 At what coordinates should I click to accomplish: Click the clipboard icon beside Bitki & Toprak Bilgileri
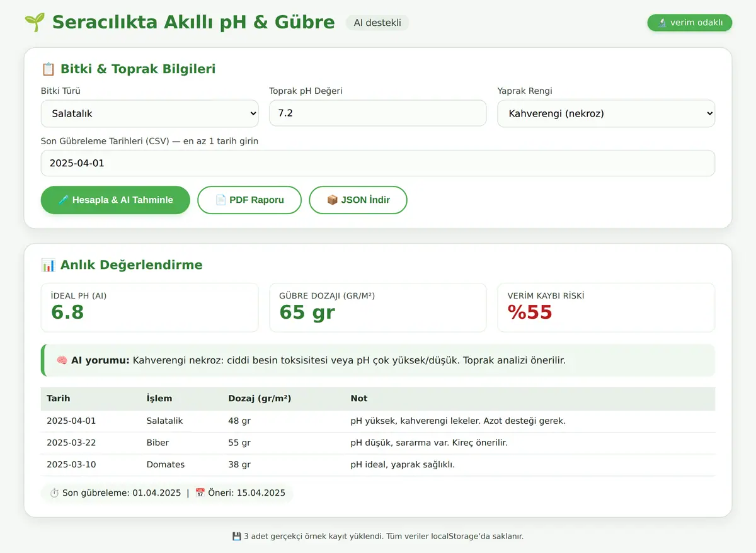(48, 69)
